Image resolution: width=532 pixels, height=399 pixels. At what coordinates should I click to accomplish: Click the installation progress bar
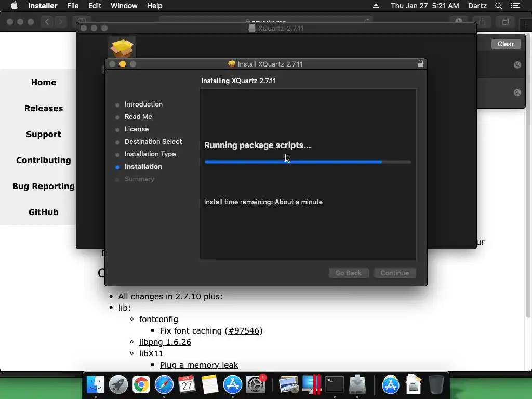point(308,162)
